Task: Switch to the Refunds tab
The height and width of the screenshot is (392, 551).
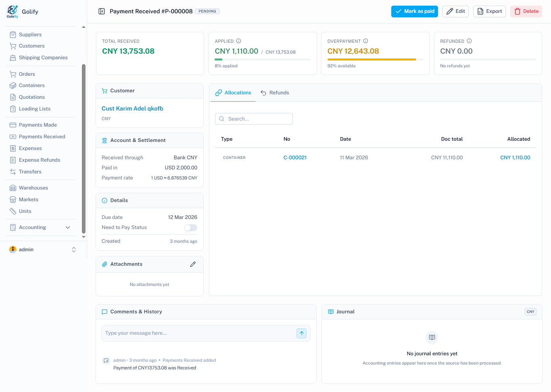Action: tap(275, 93)
